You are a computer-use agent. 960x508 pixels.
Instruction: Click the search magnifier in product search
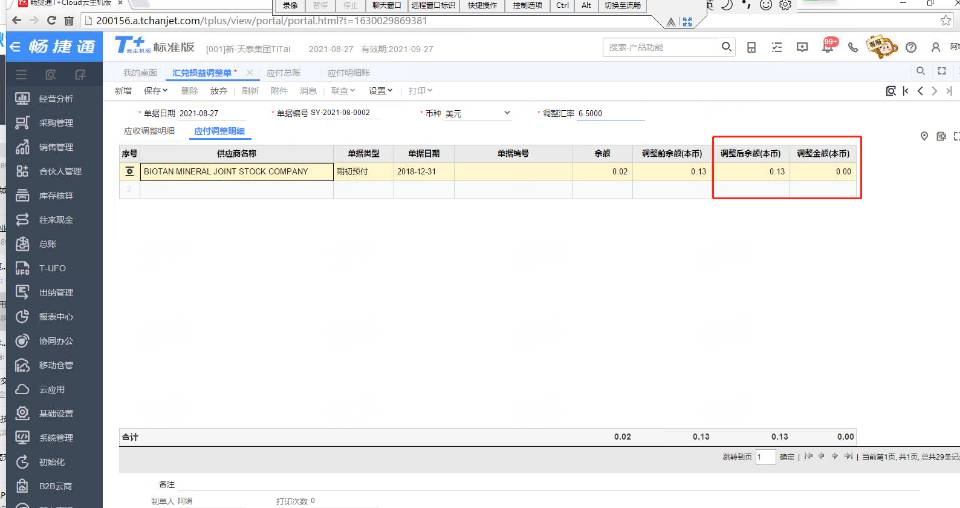coord(726,47)
